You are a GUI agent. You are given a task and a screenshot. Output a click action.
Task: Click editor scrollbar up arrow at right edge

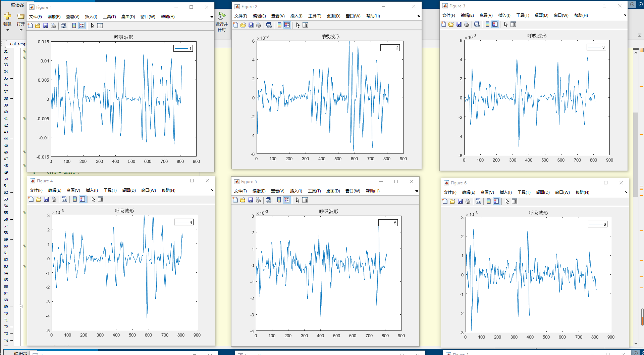636,52
